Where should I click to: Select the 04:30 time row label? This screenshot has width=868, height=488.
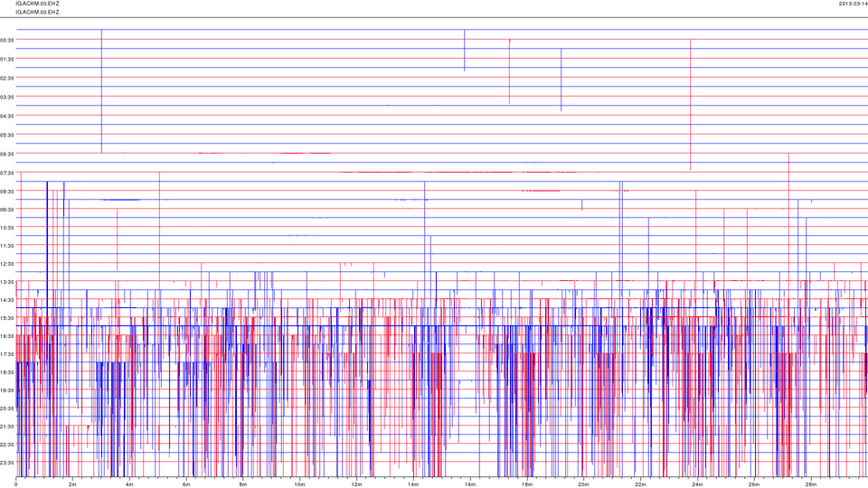click(x=7, y=116)
